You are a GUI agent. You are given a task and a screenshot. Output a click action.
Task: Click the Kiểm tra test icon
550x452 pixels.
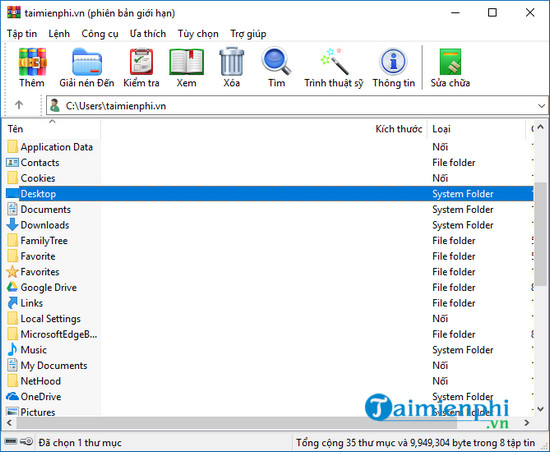(x=141, y=62)
